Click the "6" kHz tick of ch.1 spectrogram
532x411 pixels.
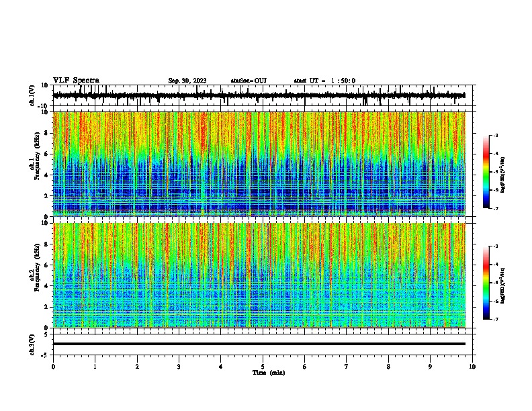pos(46,154)
